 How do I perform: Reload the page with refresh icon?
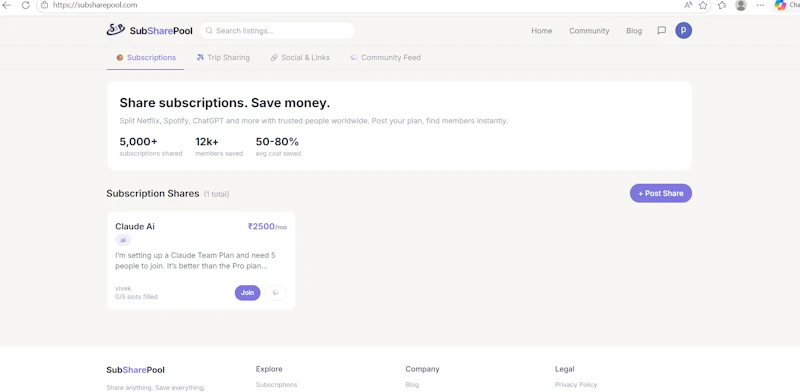pyautogui.click(x=26, y=5)
